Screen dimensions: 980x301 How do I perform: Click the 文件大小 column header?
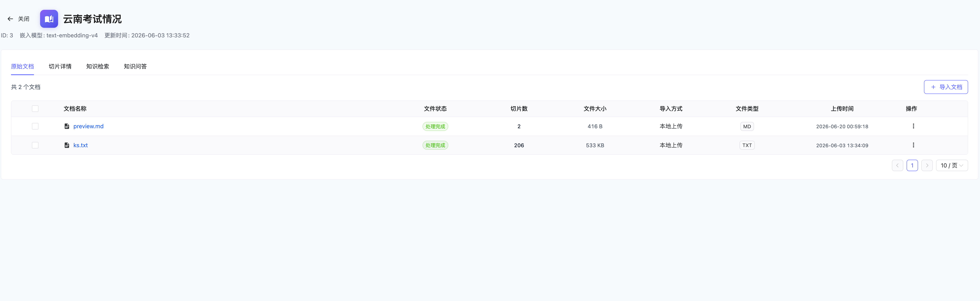(x=595, y=109)
